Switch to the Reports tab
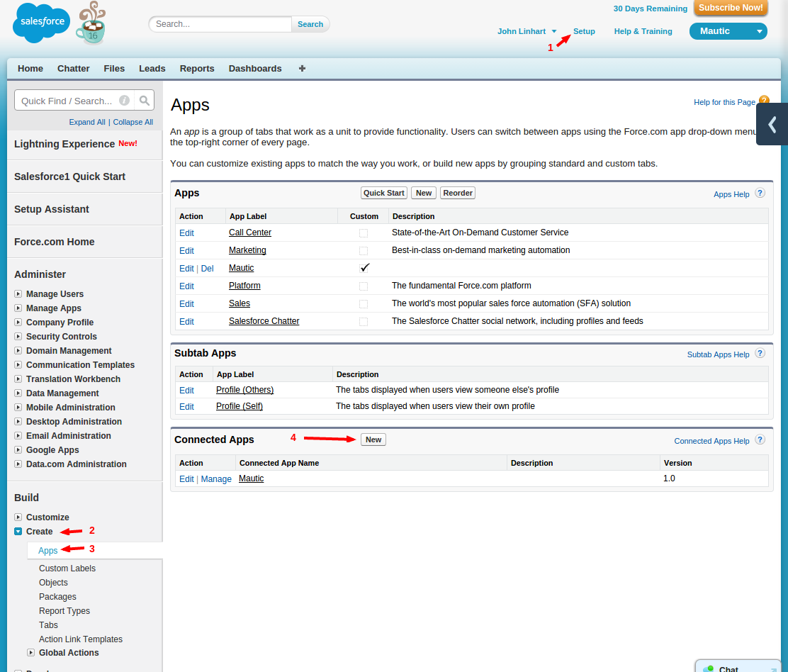This screenshot has height=672, width=788. tap(196, 68)
